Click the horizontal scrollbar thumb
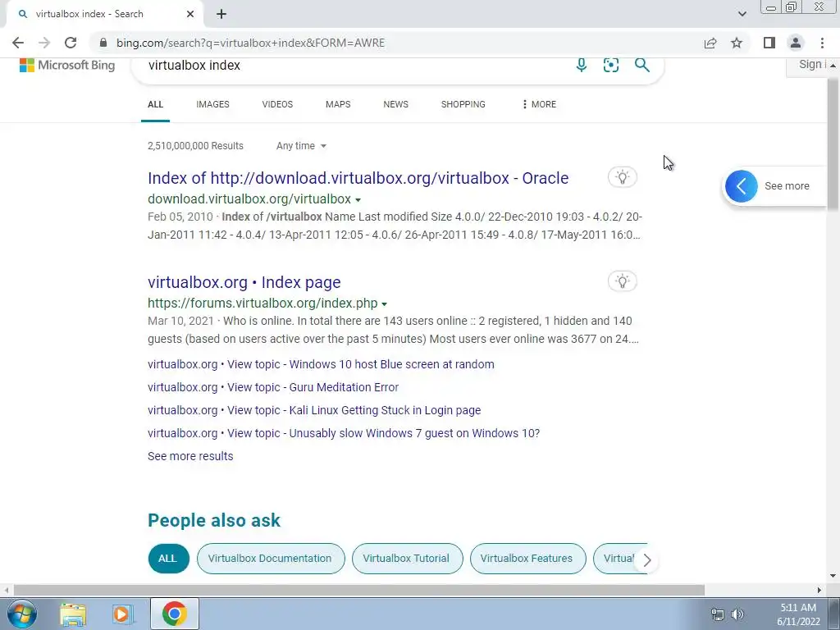 coord(359,590)
